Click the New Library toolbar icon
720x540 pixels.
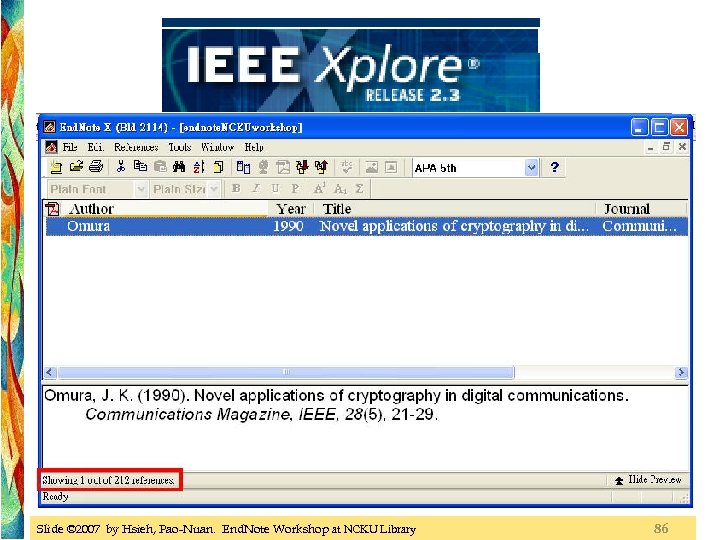[x=56, y=167]
